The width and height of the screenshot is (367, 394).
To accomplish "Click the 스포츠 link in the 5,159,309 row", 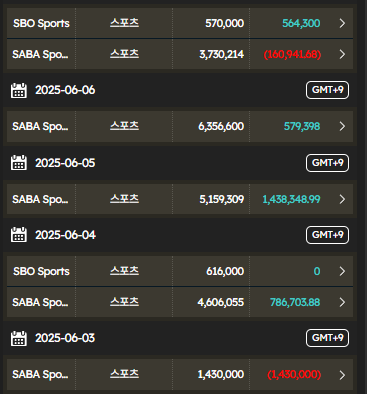I will pos(124,199).
